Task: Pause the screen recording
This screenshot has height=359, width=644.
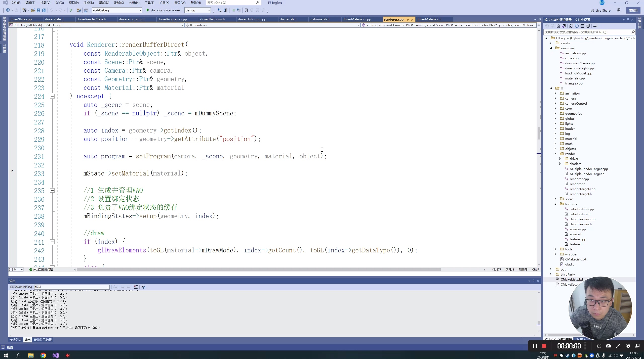Action: (x=535, y=346)
